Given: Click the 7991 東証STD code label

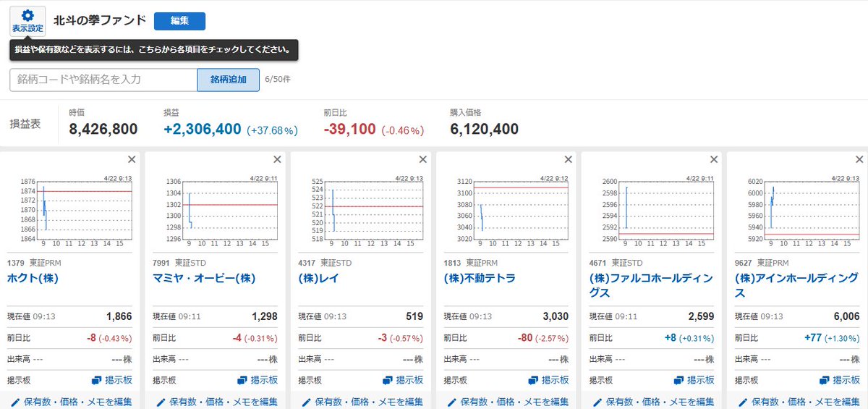Looking at the screenshot, I should pyautogui.click(x=179, y=263).
